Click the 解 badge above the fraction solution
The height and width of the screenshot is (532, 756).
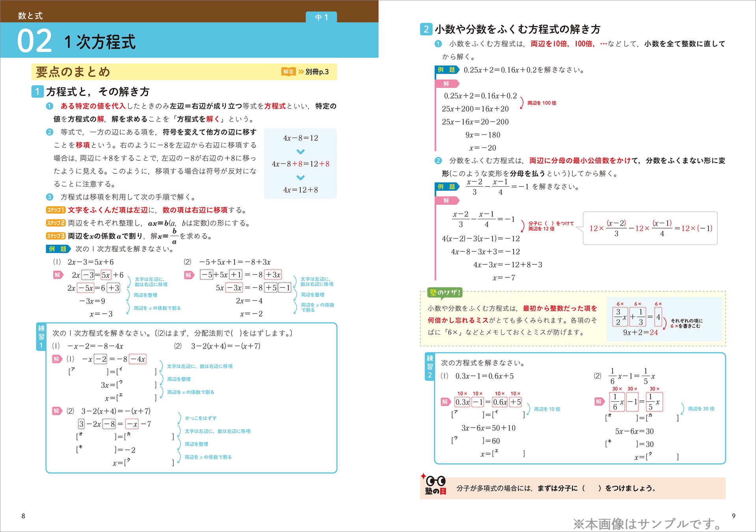click(447, 201)
